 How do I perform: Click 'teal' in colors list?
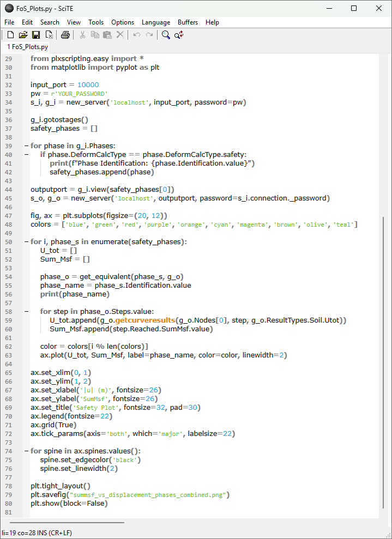click(x=343, y=225)
